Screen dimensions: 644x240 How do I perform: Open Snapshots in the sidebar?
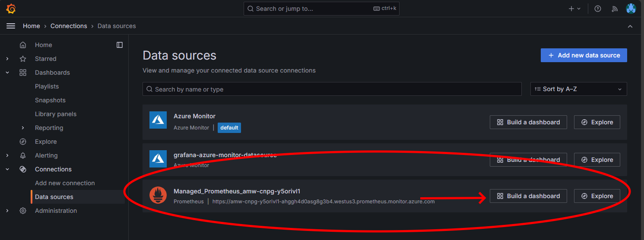[x=50, y=100]
